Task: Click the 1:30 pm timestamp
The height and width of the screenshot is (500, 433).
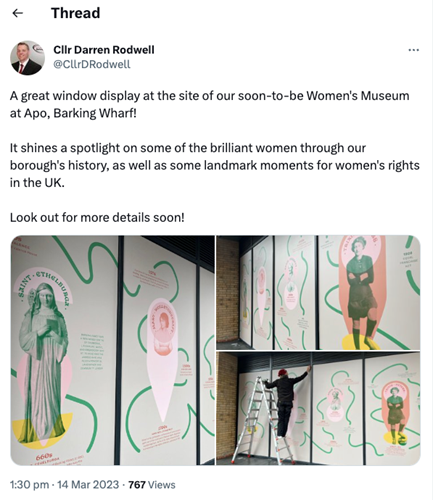Action: [x=29, y=484]
